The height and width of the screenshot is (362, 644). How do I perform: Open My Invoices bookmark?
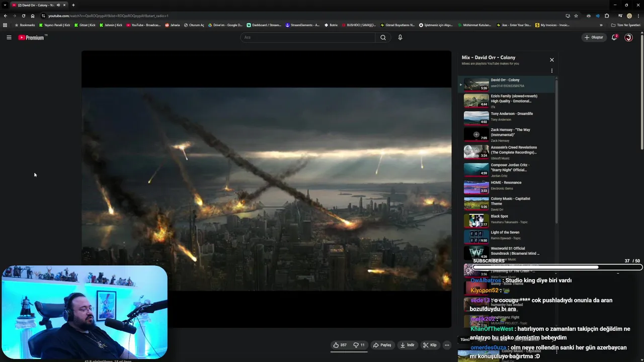click(x=552, y=25)
